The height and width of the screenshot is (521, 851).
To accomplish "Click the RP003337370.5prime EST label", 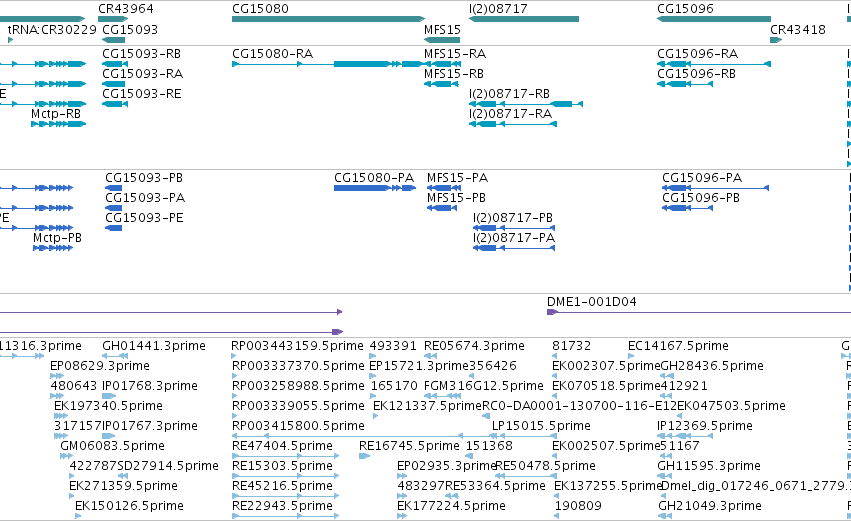I will click(298, 366).
